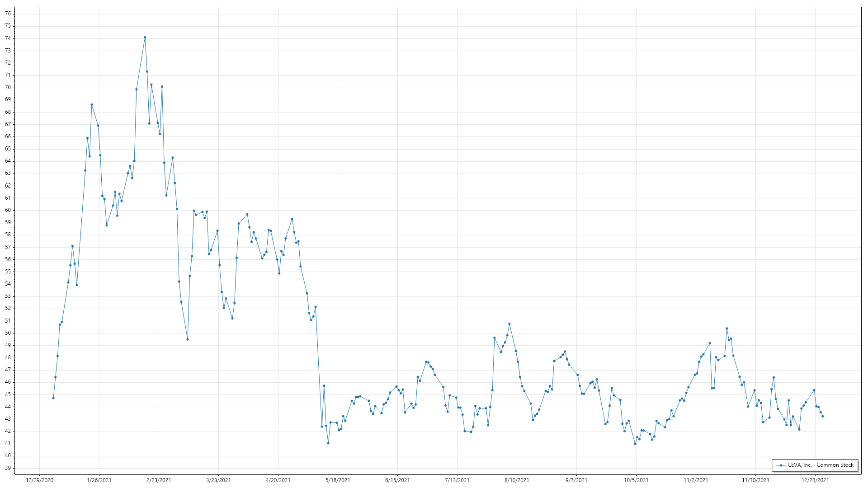Click the 11/30/2021 x-axis date label
This screenshot has width=868, height=488.
[x=755, y=480]
